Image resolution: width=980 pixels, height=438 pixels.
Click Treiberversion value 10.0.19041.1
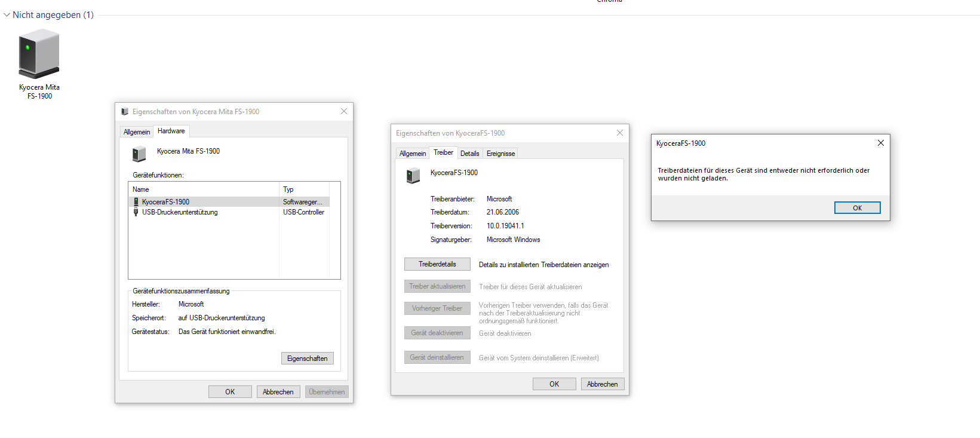coord(505,226)
